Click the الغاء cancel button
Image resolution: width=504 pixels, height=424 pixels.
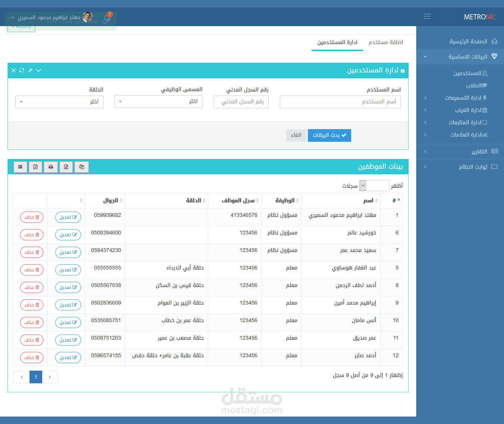[x=296, y=135]
